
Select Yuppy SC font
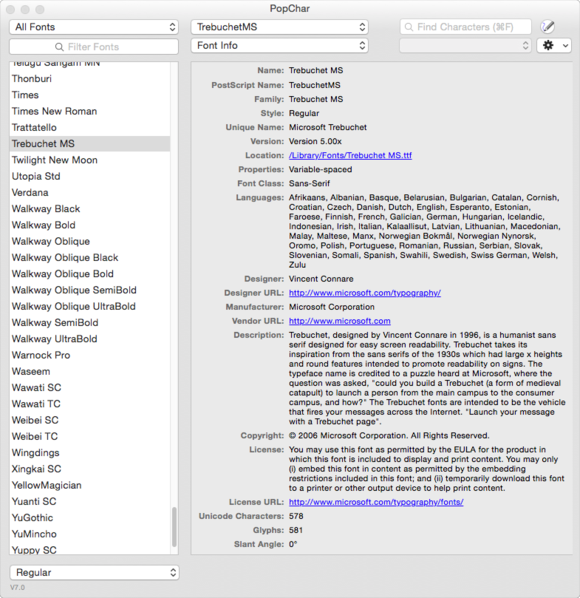click(x=90, y=549)
